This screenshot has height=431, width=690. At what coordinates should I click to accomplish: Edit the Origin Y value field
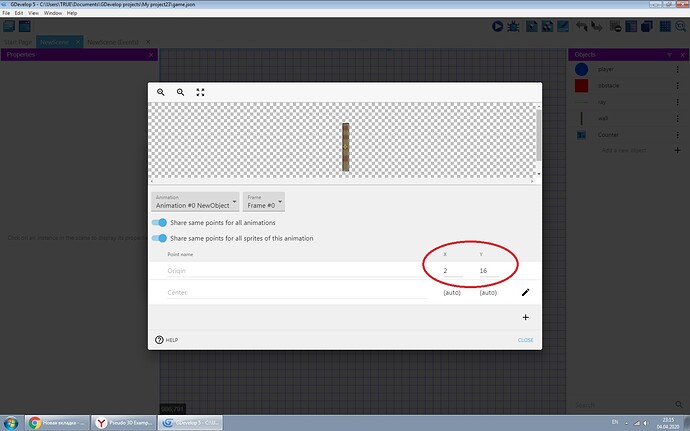[x=488, y=271]
